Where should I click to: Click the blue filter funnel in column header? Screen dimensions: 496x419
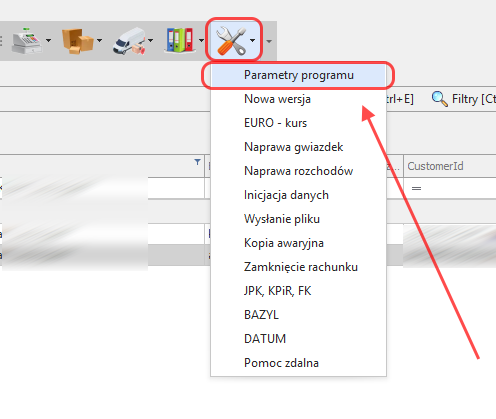[x=197, y=162]
